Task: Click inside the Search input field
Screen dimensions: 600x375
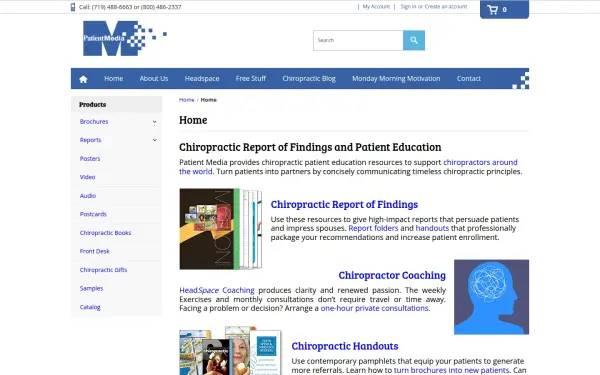Action: point(358,40)
